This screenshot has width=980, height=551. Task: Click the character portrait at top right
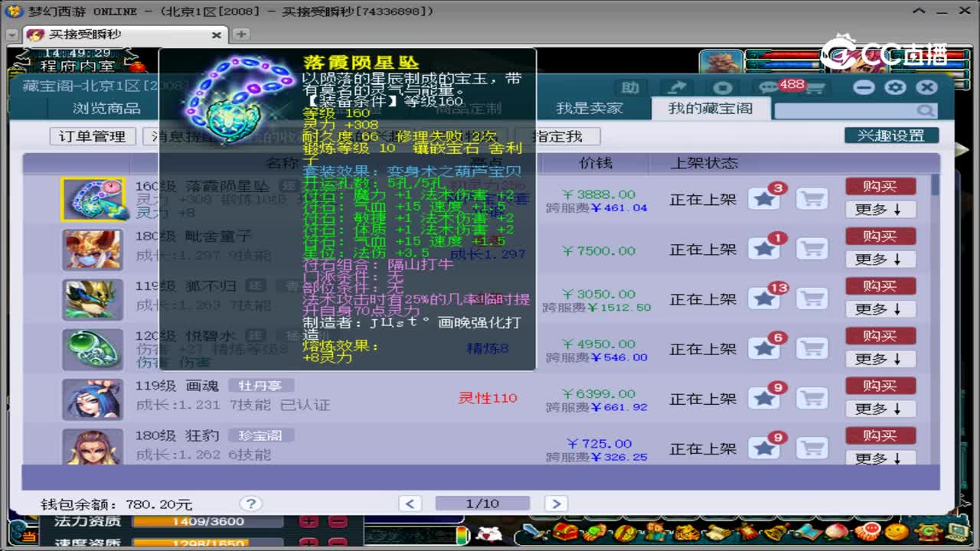[x=720, y=63]
